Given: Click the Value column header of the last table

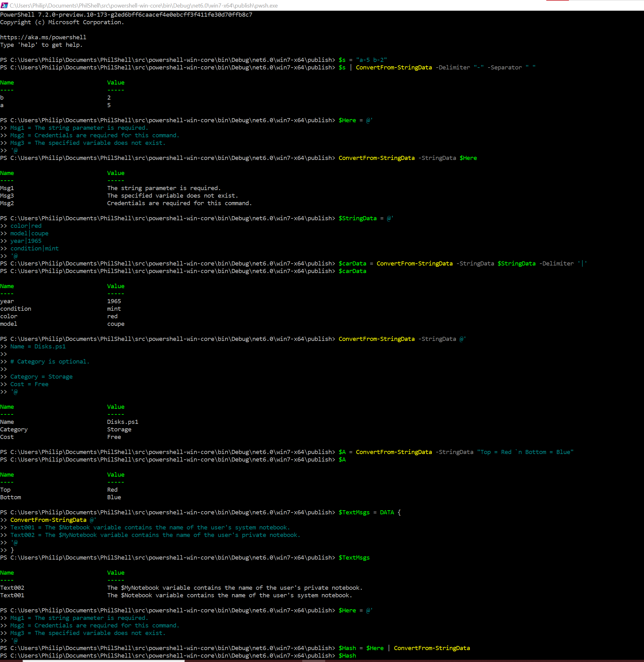Looking at the screenshot, I should 116,572.
